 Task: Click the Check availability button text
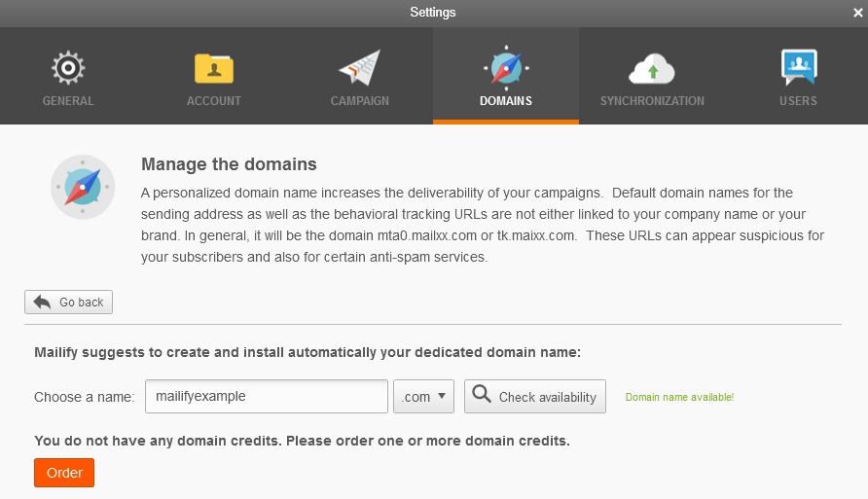547,397
